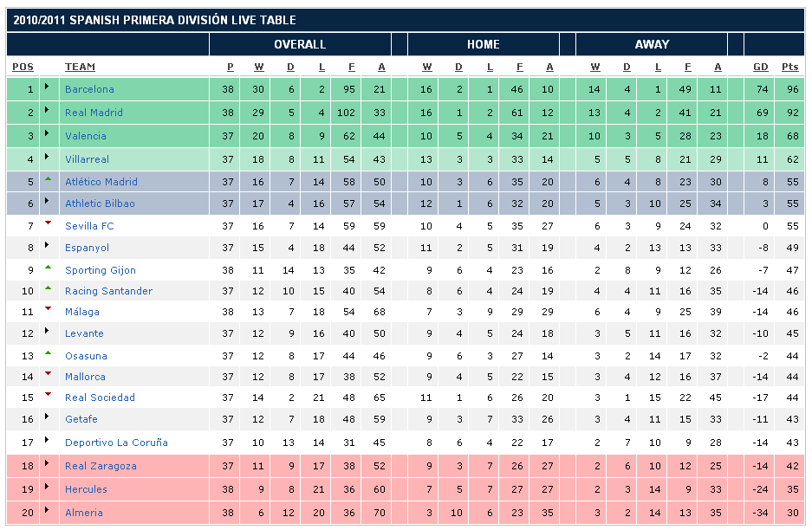
Task: Click the black arrow next to Barcelona
Action: 47,88
